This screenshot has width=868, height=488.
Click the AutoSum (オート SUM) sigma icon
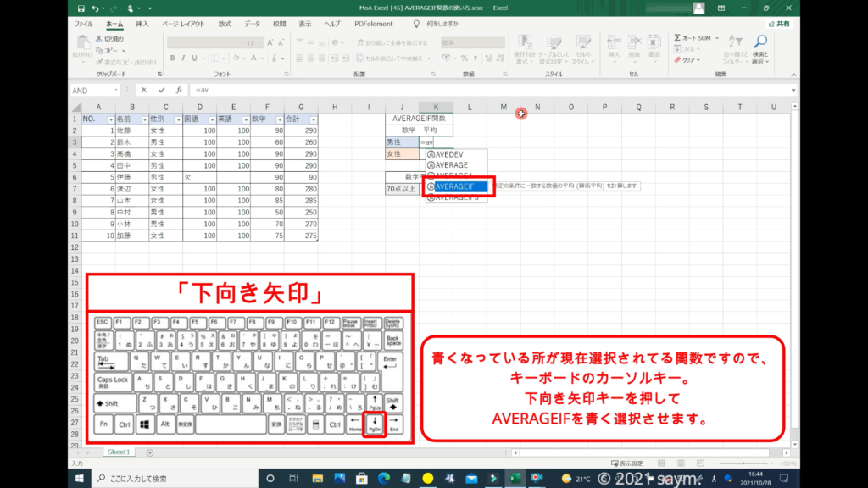(x=678, y=38)
